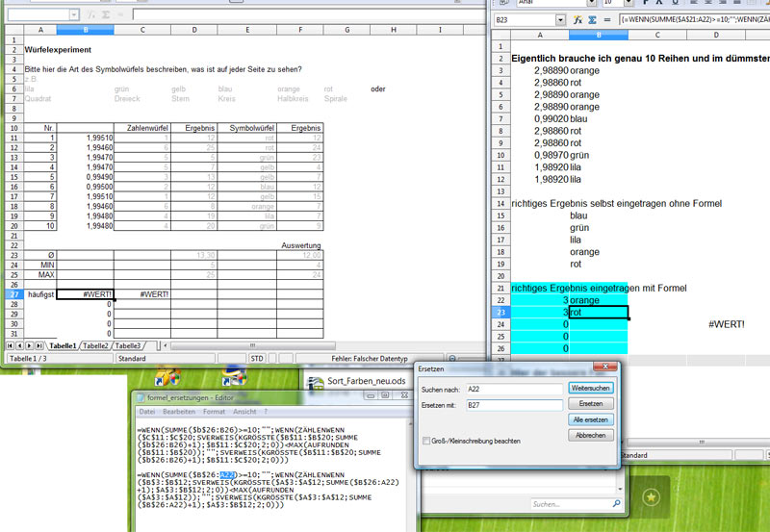
Task: Toggle underline (U) in the right spreadsheet toolbar
Action: 675,3
